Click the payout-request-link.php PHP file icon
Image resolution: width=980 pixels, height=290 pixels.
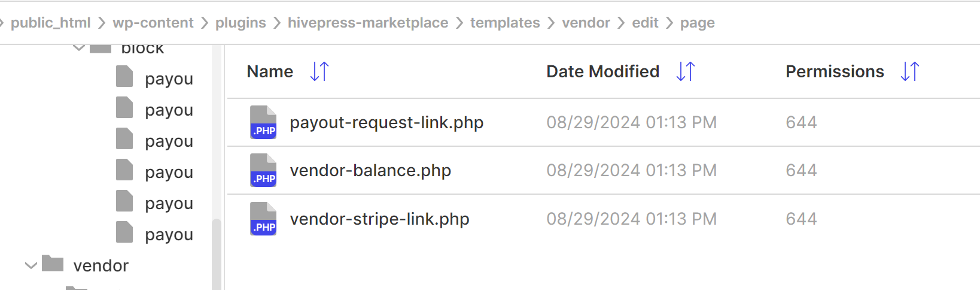click(263, 122)
